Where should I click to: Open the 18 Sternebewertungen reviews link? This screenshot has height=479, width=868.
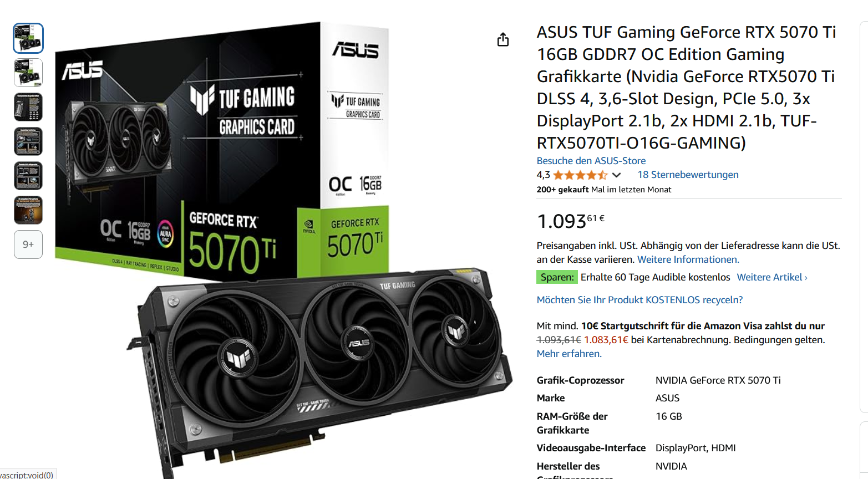[x=688, y=175]
